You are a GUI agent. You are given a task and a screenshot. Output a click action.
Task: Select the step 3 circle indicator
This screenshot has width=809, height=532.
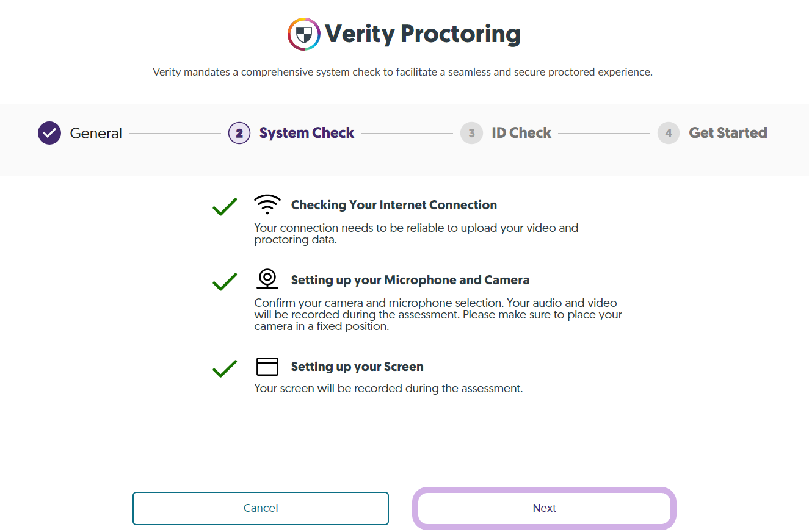[471, 133]
